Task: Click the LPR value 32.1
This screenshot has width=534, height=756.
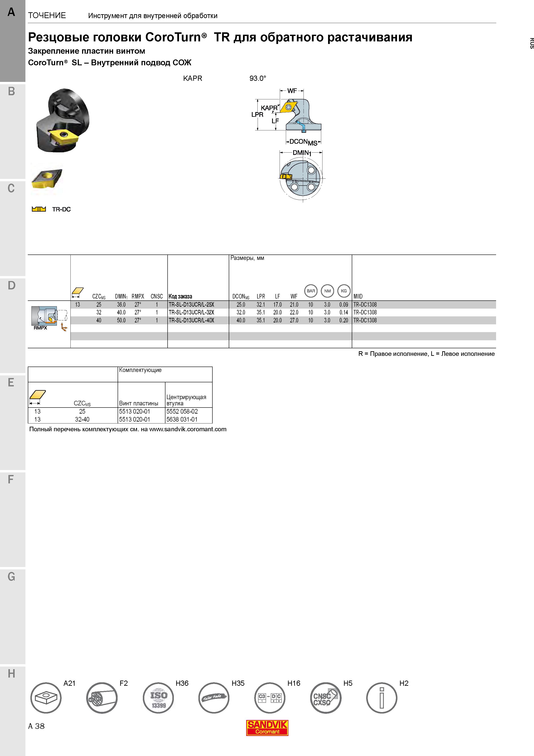Action: (x=261, y=305)
